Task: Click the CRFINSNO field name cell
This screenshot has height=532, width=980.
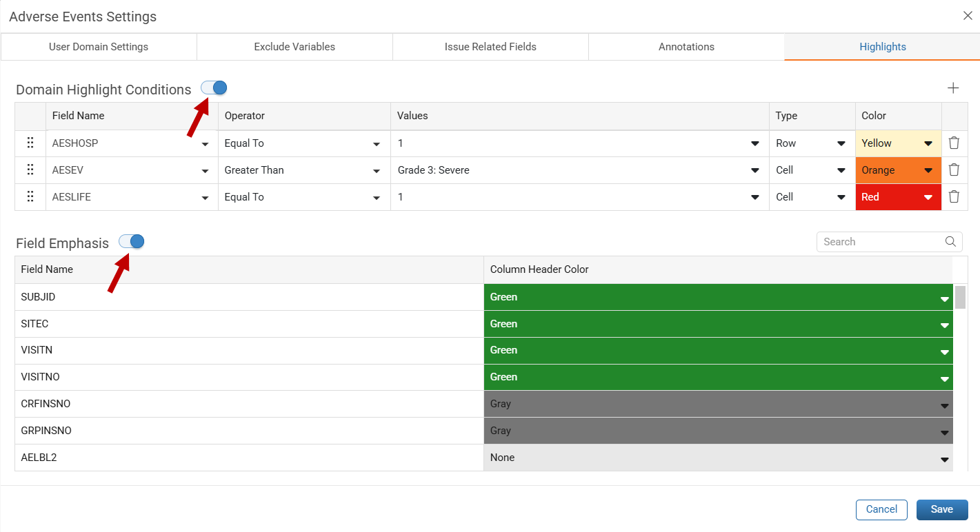Action: coord(249,404)
